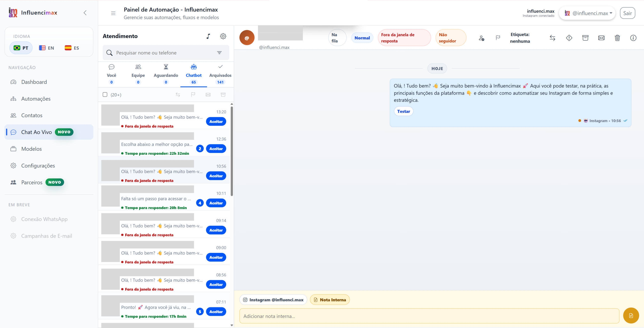Accept the 13:20 conversation
Screen dimensions: 644x328
(x=216, y=121)
